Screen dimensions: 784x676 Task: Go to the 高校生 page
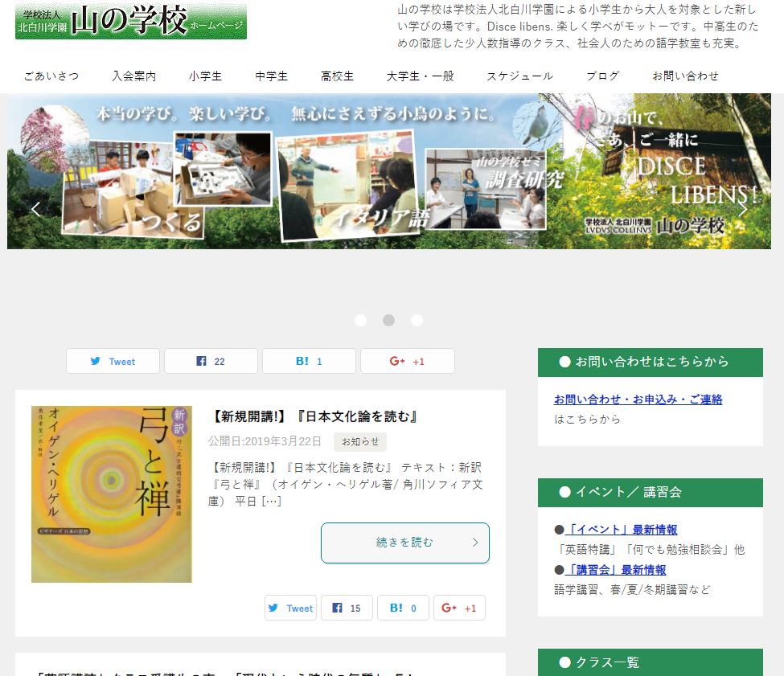[x=338, y=76]
